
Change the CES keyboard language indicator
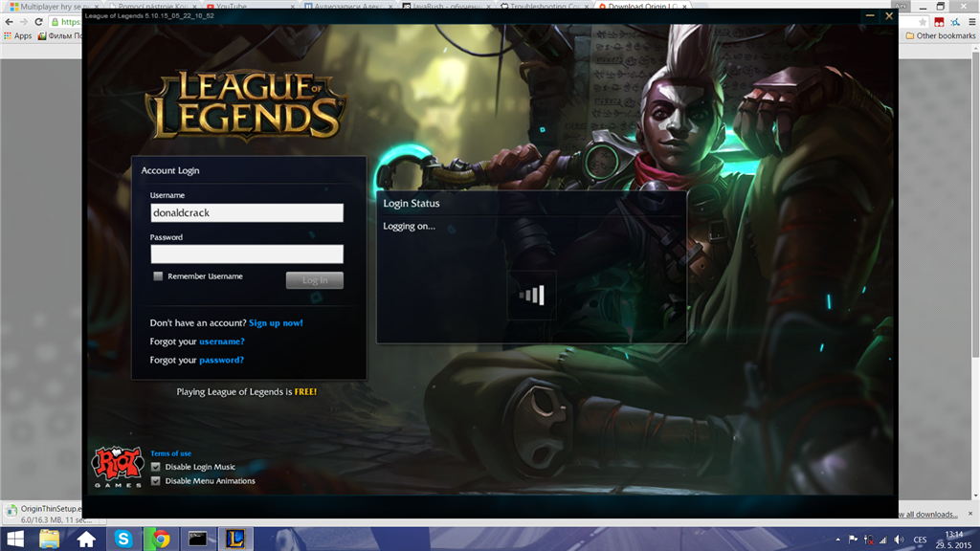coord(920,540)
